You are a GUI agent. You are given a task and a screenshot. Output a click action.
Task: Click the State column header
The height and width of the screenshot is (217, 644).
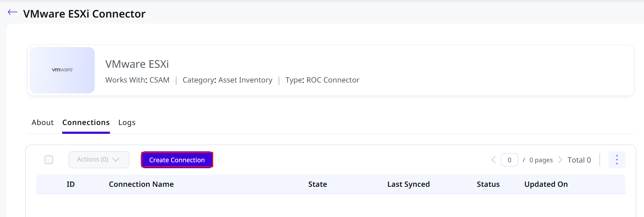(x=317, y=184)
